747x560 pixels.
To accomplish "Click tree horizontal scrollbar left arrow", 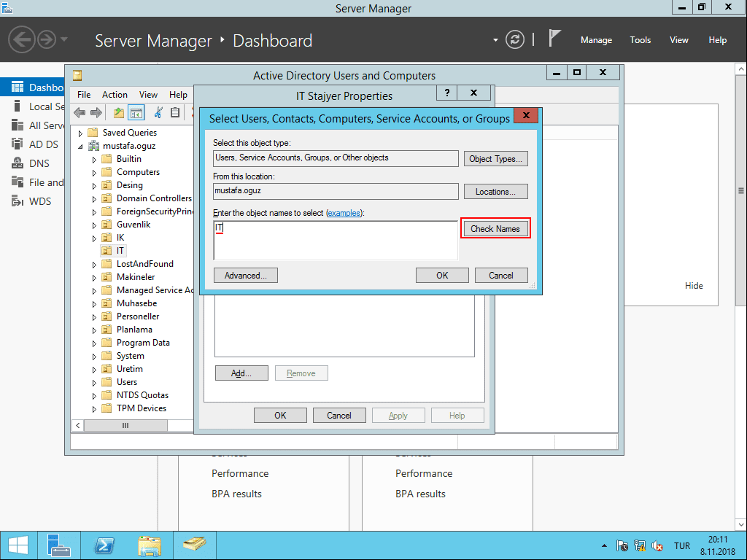I will [77, 425].
